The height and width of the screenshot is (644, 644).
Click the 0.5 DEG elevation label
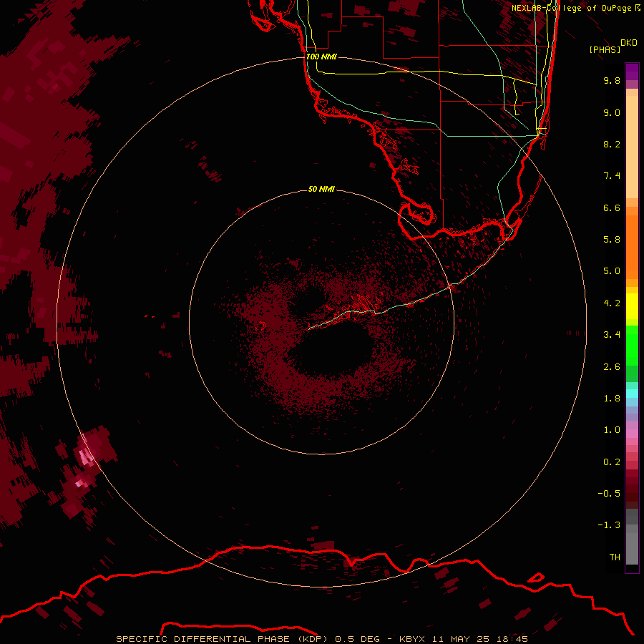(x=358, y=639)
